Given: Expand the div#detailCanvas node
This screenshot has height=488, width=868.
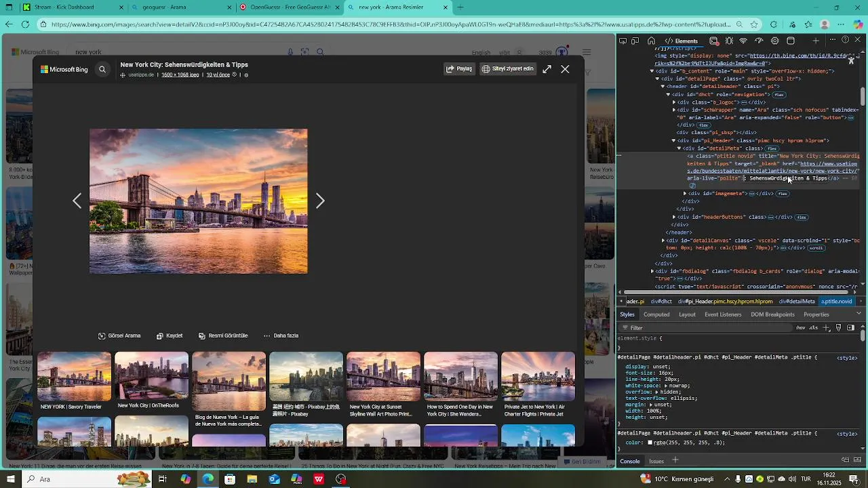Looking at the screenshot, I should pos(663,241).
